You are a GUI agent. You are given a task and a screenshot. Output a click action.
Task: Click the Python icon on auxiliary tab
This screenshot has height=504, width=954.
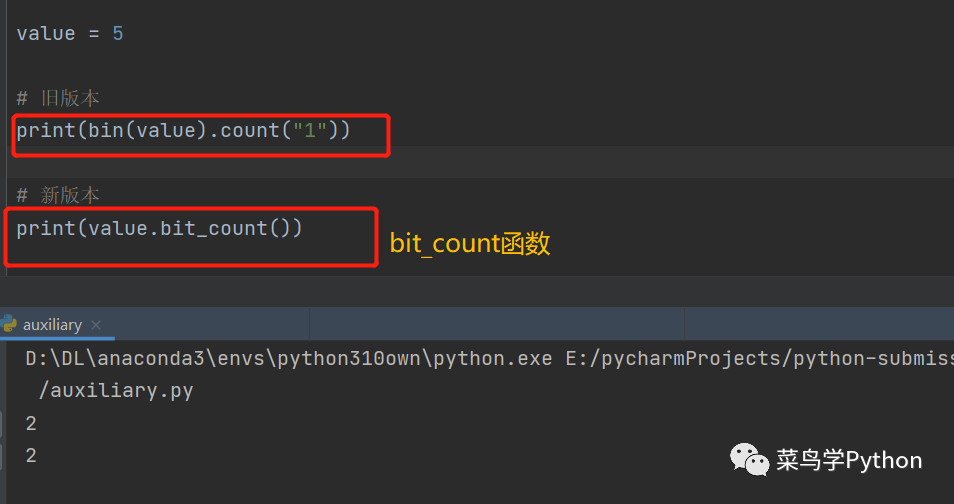[9, 324]
